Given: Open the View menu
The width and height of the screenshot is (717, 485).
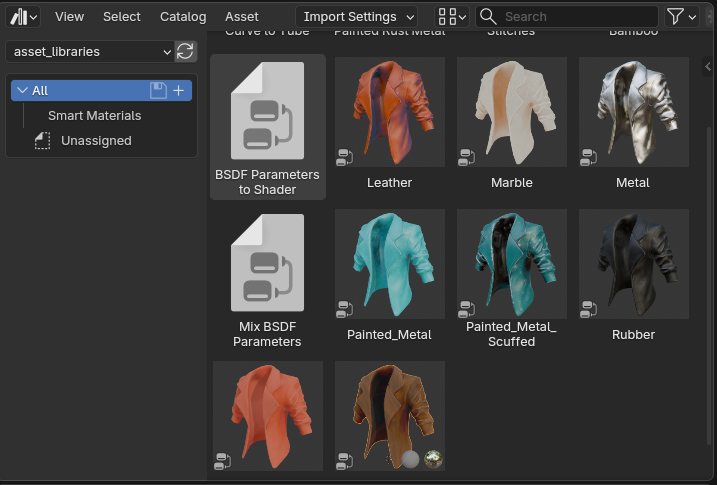Looking at the screenshot, I should coord(69,17).
